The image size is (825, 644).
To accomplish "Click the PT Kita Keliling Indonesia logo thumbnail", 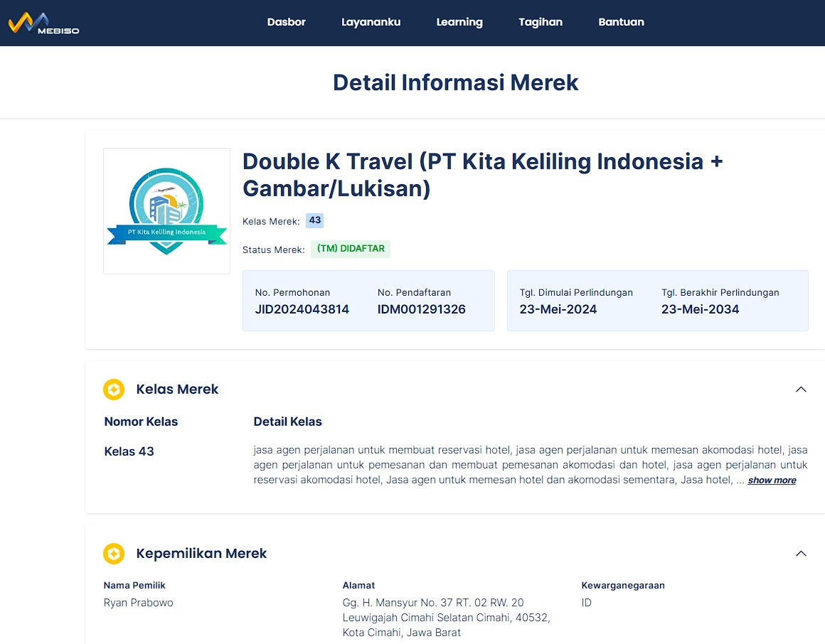I will point(167,211).
